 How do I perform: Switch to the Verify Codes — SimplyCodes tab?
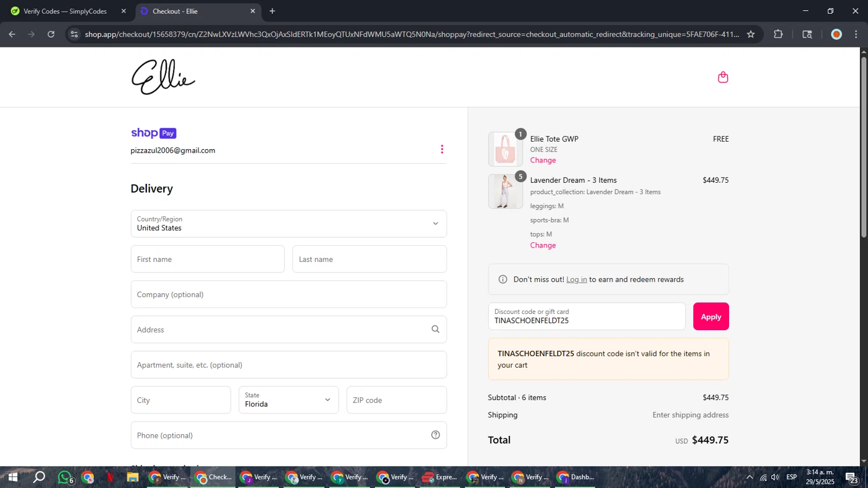tap(67, 11)
